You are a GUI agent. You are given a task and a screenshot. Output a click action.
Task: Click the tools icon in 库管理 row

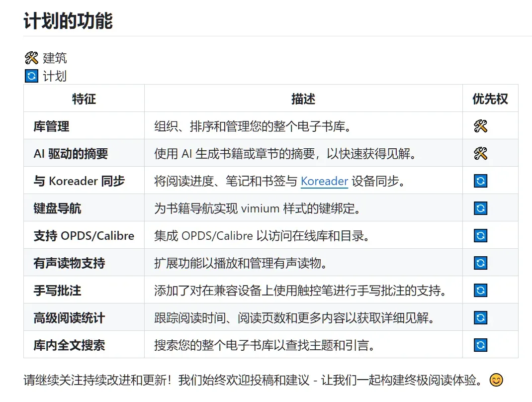(x=480, y=126)
